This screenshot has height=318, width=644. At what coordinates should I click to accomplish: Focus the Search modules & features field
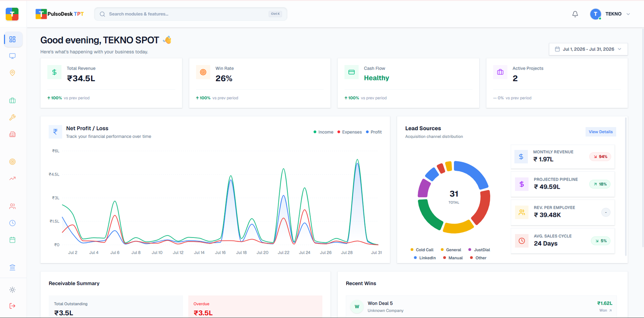tap(191, 14)
